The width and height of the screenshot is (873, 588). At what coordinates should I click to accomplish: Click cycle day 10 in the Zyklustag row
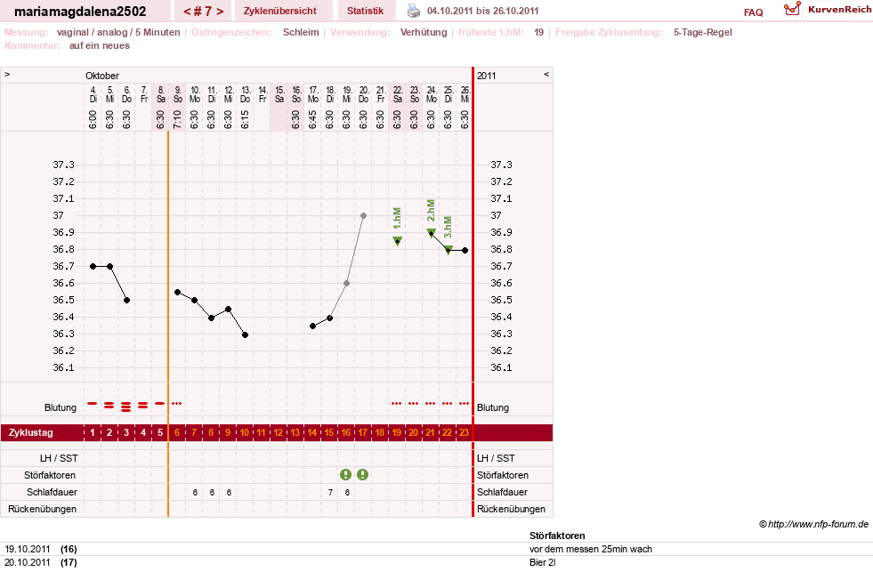pyautogui.click(x=245, y=432)
